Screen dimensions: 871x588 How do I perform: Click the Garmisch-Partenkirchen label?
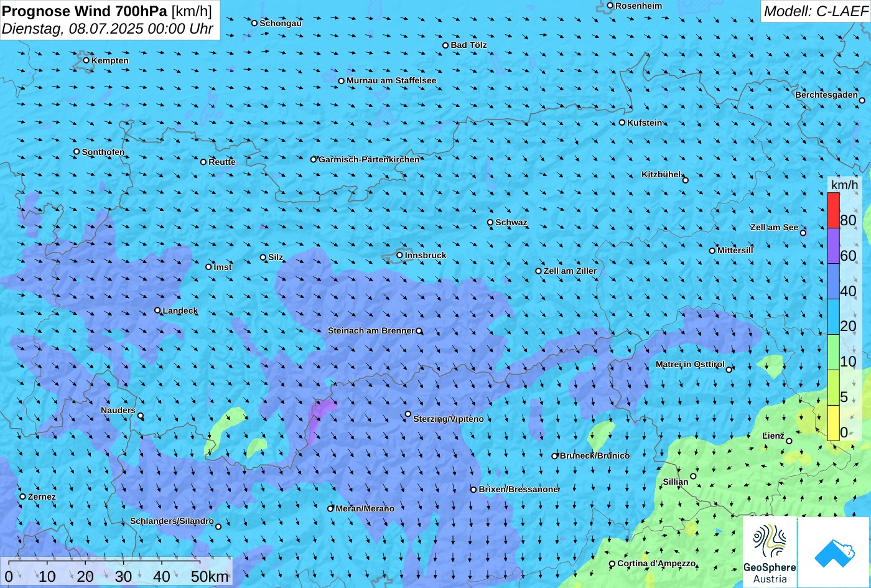click(369, 159)
